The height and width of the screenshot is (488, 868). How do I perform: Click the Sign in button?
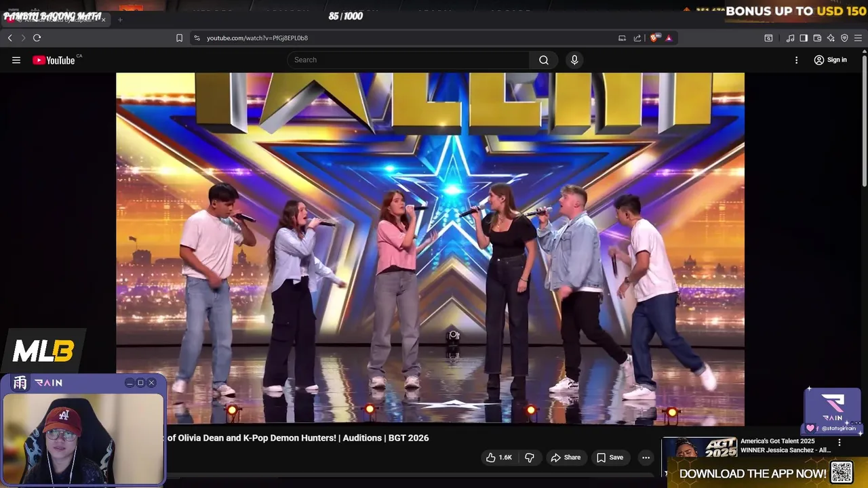click(831, 60)
